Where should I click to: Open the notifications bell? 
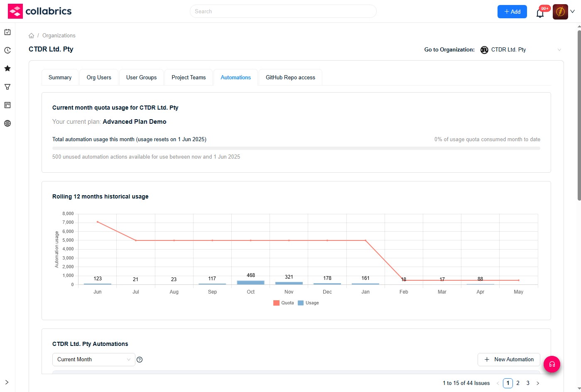[540, 13]
